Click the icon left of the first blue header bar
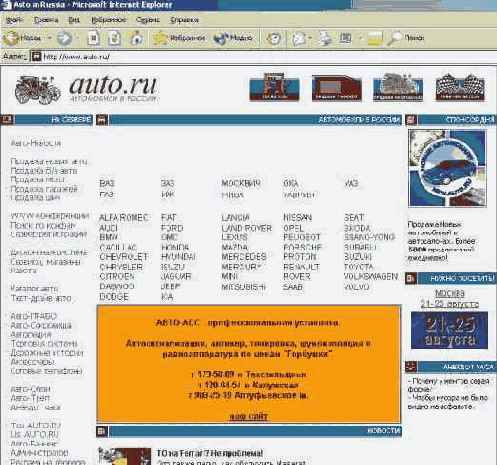Screen dimensions: 497x465 pyautogui.click(x=7, y=119)
